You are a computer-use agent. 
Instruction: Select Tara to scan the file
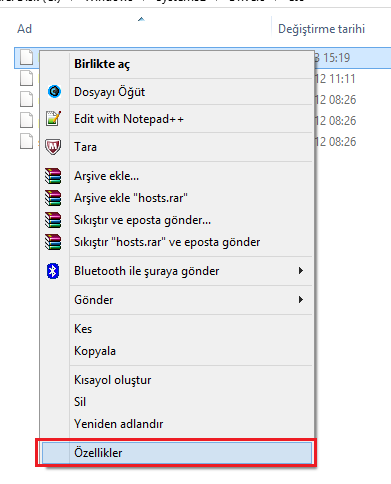coord(177,147)
